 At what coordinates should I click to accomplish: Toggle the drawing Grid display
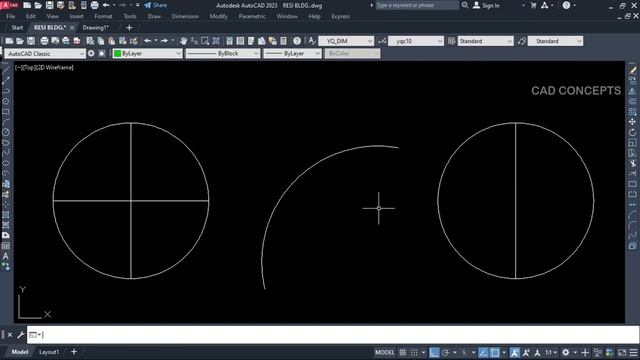coord(402,352)
